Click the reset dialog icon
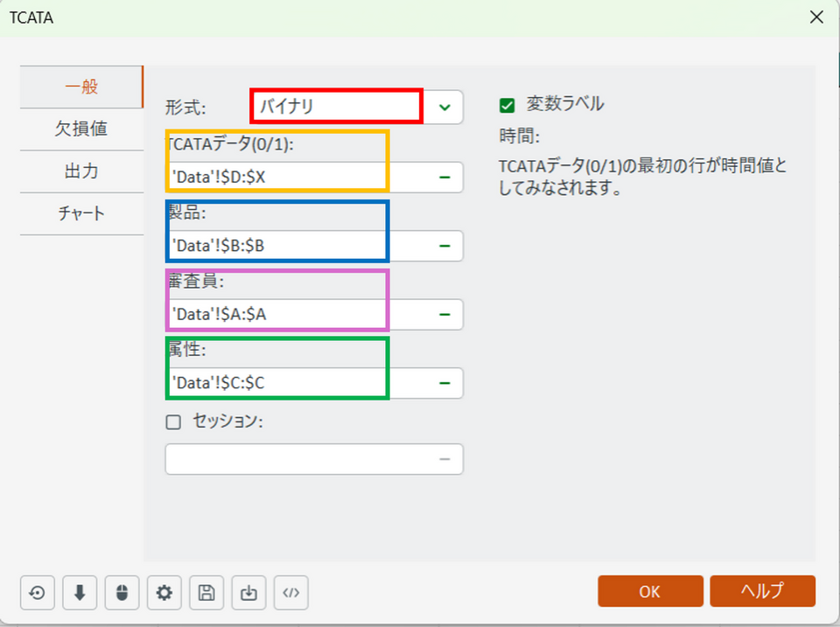840x627 pixels. pos(38,593)
